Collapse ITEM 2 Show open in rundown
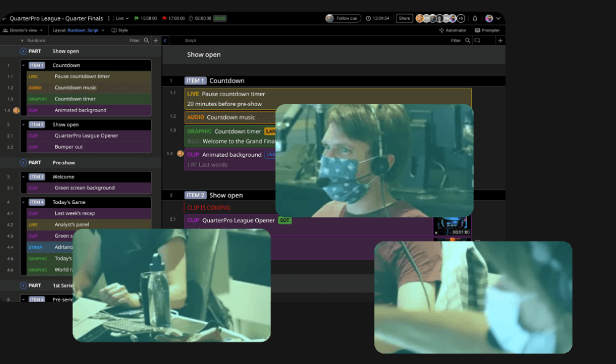The height and width of the screenshot is (364, 616). click(23, 125)
